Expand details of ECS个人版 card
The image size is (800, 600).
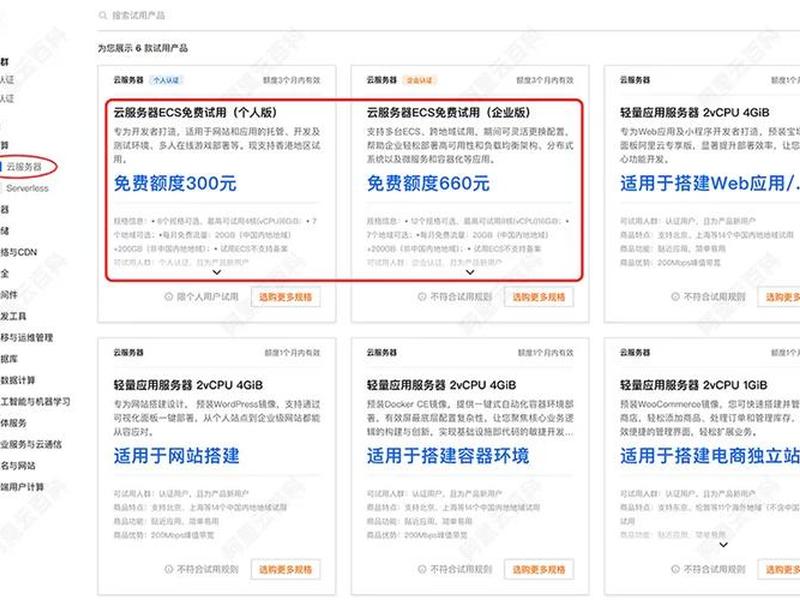pyautogui.click(x=217, y=272)
